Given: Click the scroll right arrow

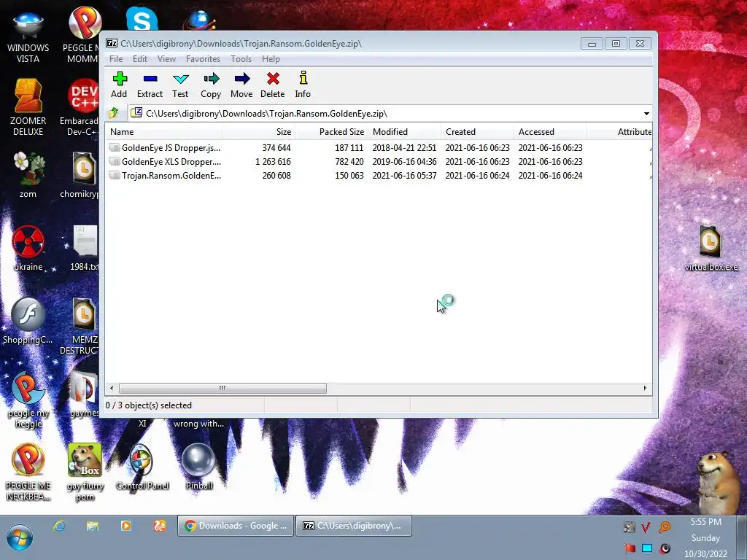Looking at the screenshot, I should (645, 388).
